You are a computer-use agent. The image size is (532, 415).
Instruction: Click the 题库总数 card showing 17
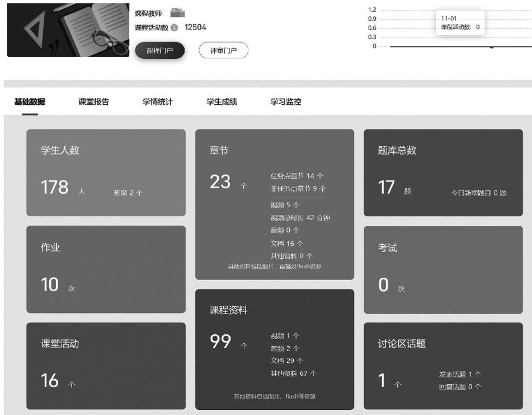point(443,172)
